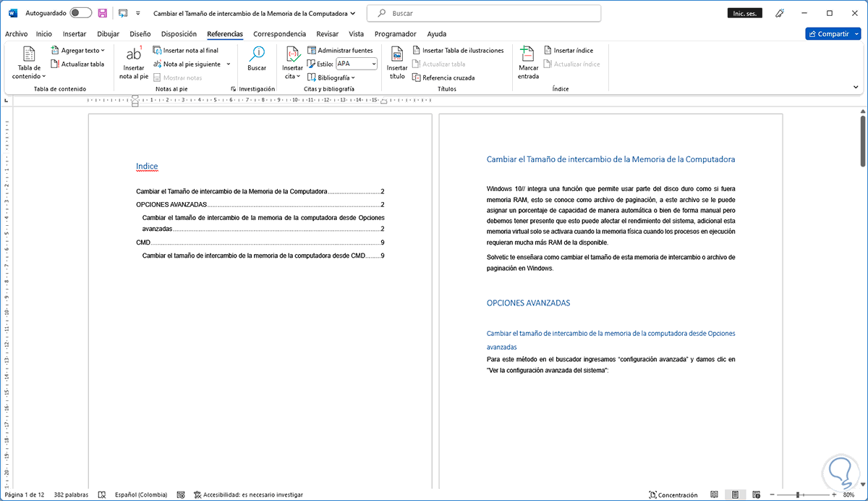Click the Insertar cita icon
This screenshot has width=868, height=501.
click(292, 54)
